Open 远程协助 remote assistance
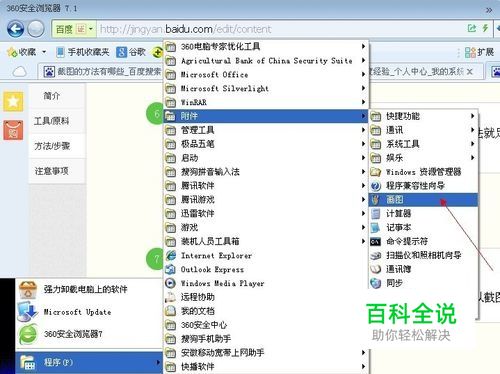 (266, 297)
